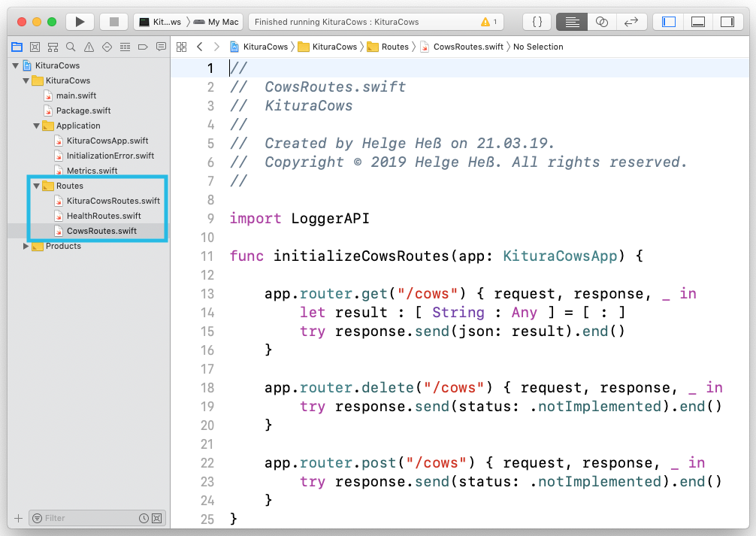The height and width of the screenshot is (536, 756).
Task: Show the Issue navigator
Action: (89, 47)
